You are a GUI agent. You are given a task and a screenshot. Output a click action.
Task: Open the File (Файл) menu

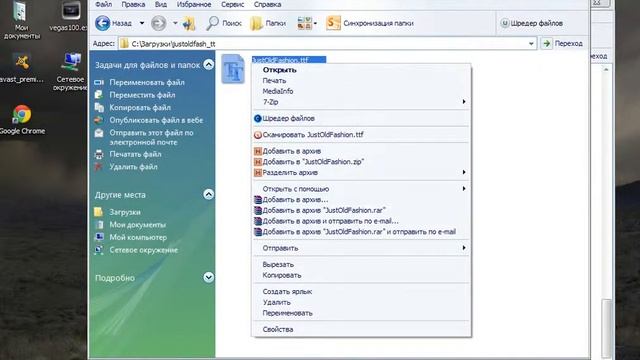click(x=103, y=4)
